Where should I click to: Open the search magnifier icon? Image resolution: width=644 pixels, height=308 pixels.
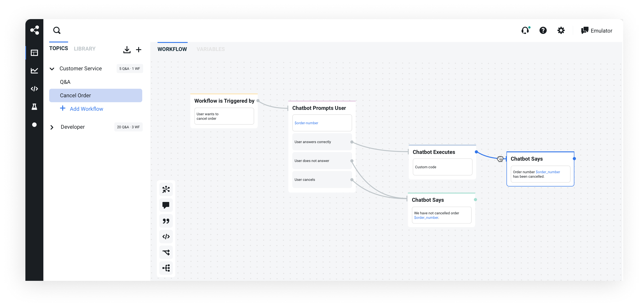point(57,31)
